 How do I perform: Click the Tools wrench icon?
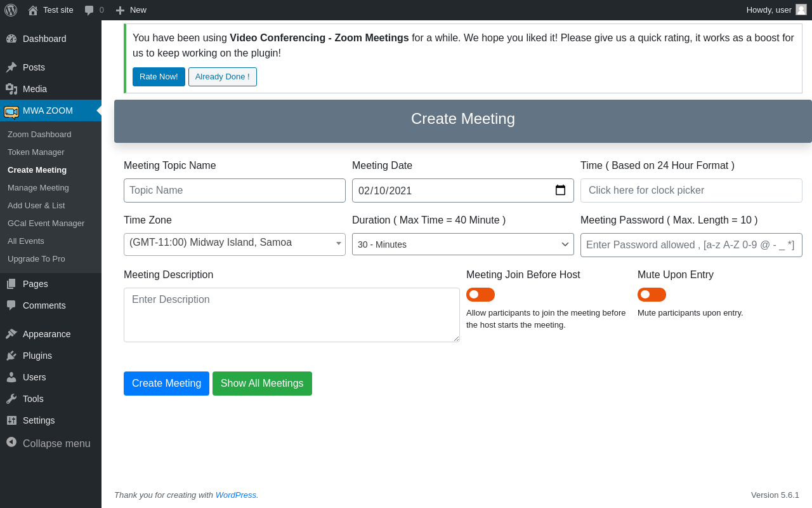coord(11,399)
